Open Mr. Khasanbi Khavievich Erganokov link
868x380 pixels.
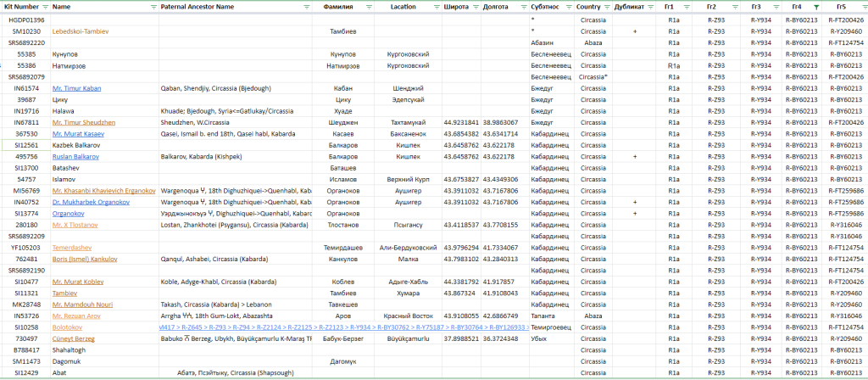coord(103,191)
